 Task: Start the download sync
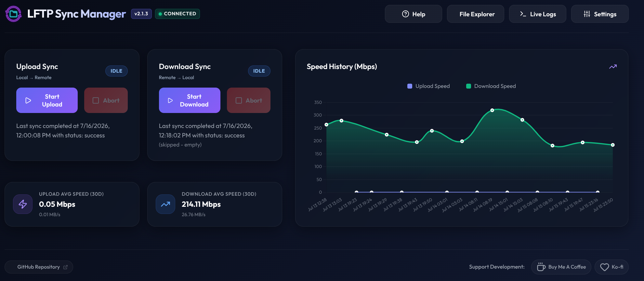click(x=190, y=100)
